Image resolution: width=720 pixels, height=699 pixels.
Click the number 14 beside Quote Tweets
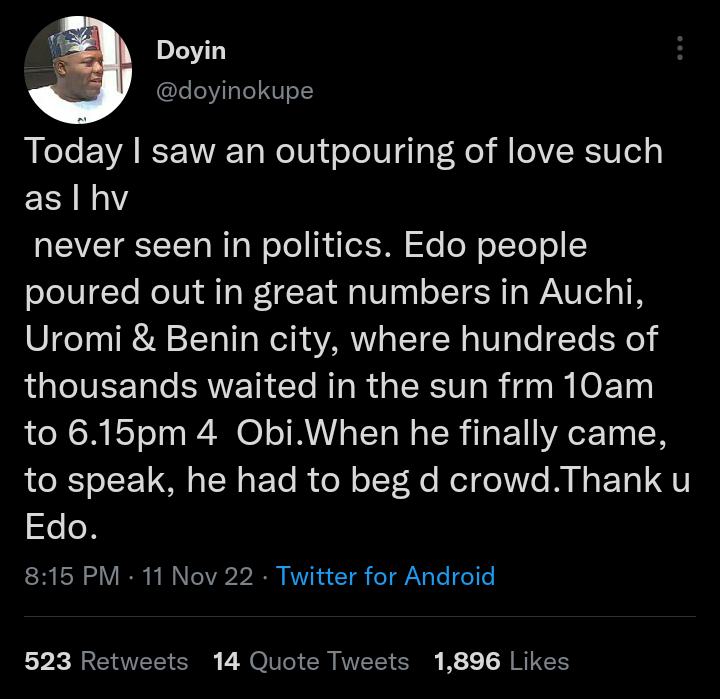[226, 661]
